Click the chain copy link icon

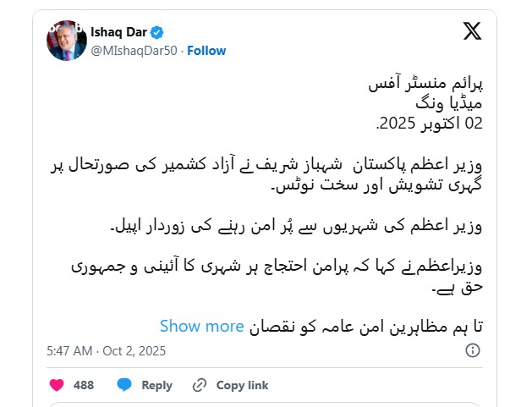[200, 385]
